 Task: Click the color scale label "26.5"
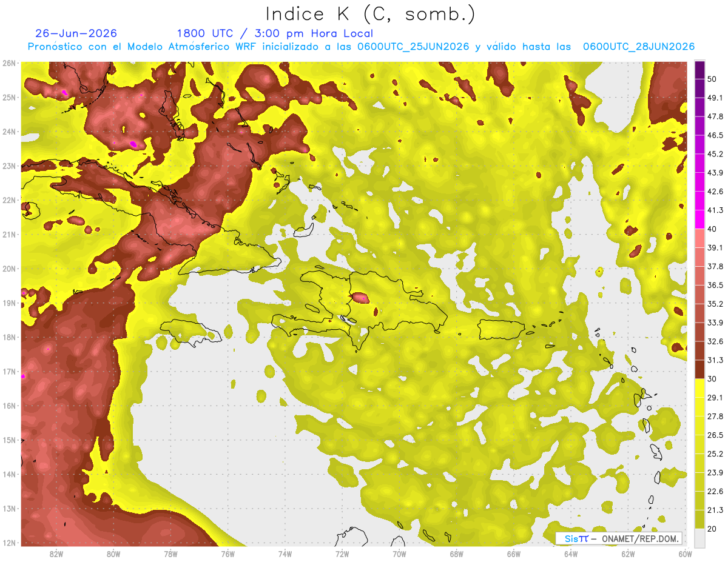[715, 435]
